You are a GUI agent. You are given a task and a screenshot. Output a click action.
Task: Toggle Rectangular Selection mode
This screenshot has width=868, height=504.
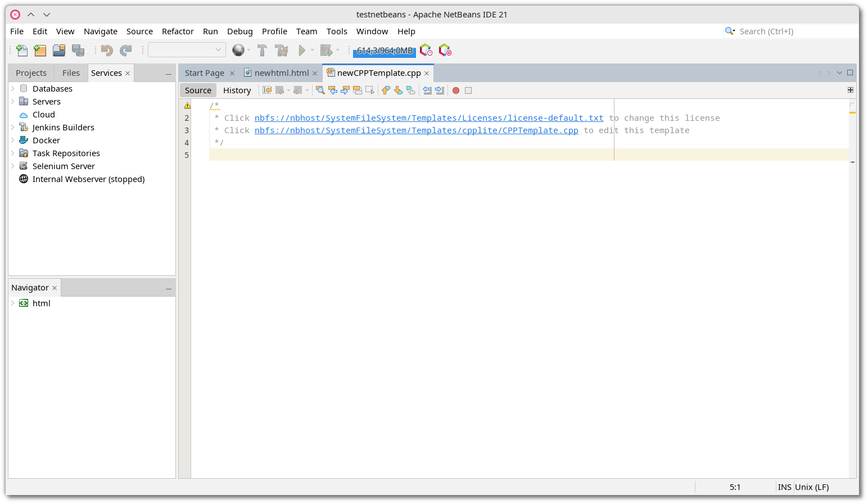370,90
